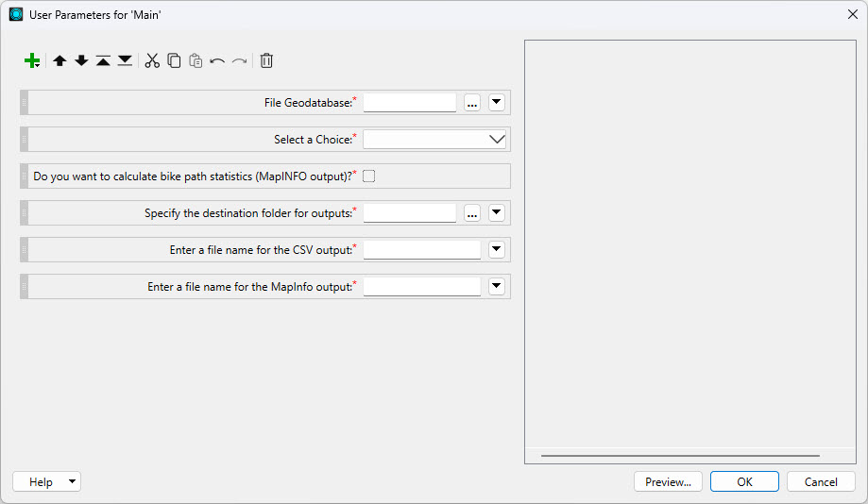Screen dimensions: 868x504
Task: Open the File Geodatabase arrow menu
Action: [497, 102]
